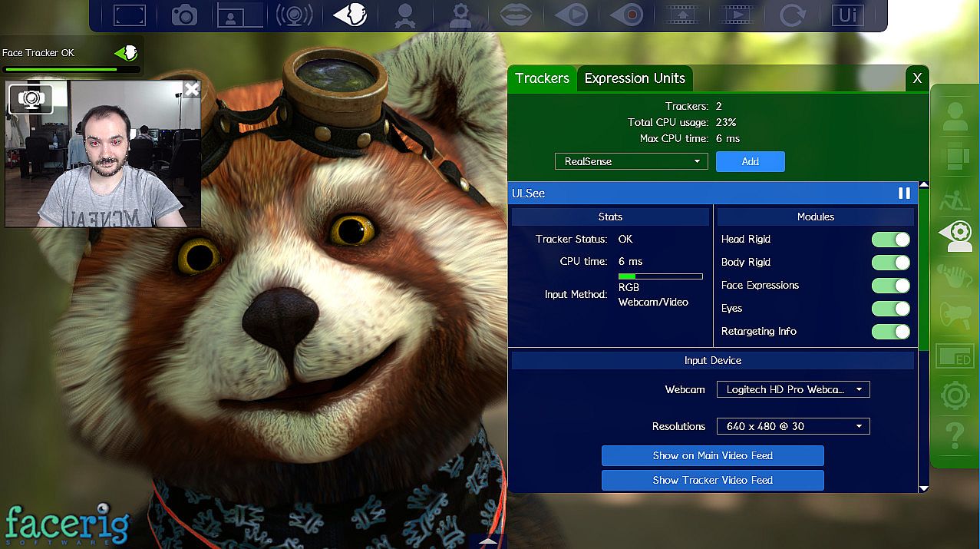The height and width of the screenshot is (549, 980).
Task: Click Show on Main Video Feed
Action: click(x=713, y=455)
